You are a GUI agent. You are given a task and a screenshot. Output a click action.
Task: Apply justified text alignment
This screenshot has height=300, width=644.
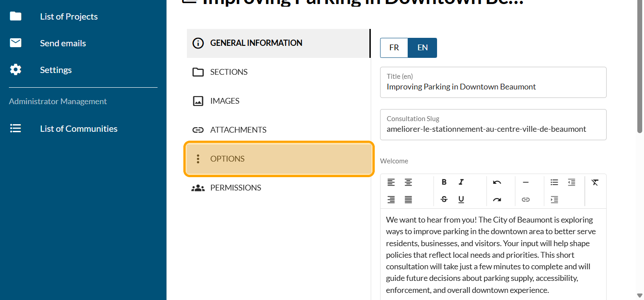(x=408, y=200)
